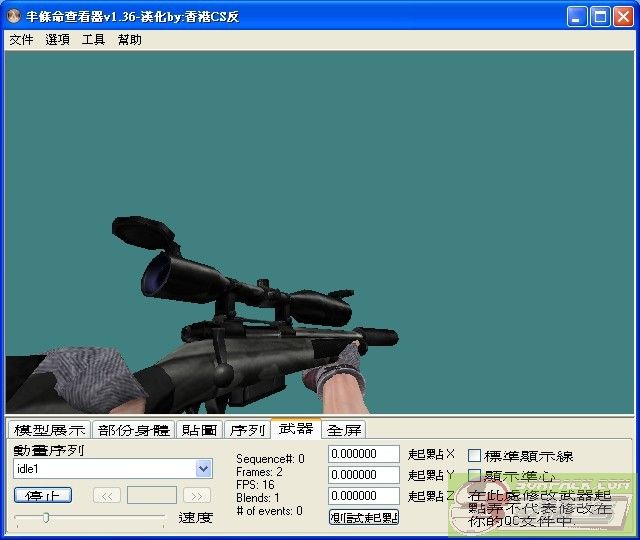Open the 幫助 menu
Image resolution: width=640 pixels, height=540 pixels.
(x=129, y=40)
